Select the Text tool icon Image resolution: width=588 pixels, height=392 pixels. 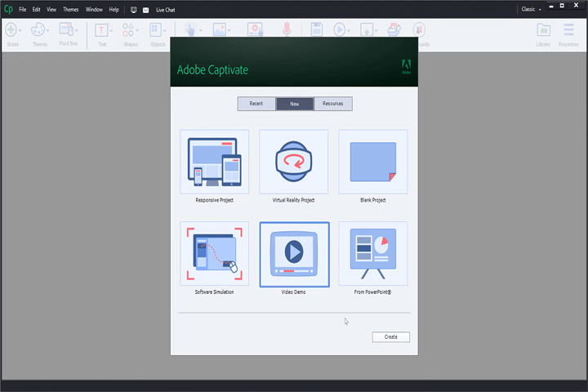[101, 30]
